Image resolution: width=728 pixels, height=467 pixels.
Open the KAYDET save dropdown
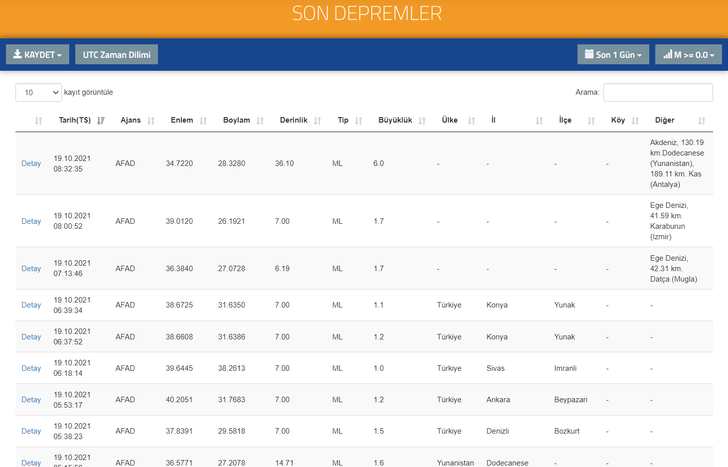tap(38, 54)
